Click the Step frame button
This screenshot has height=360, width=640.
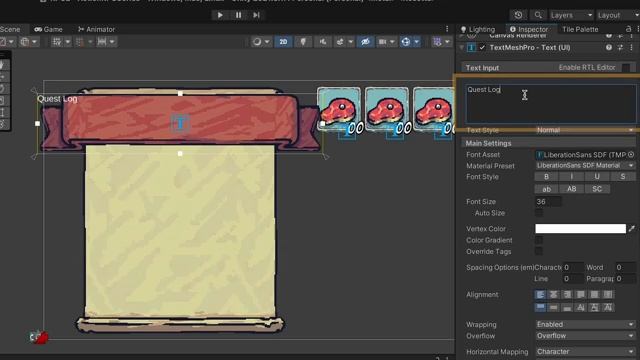tap(256, 15)
